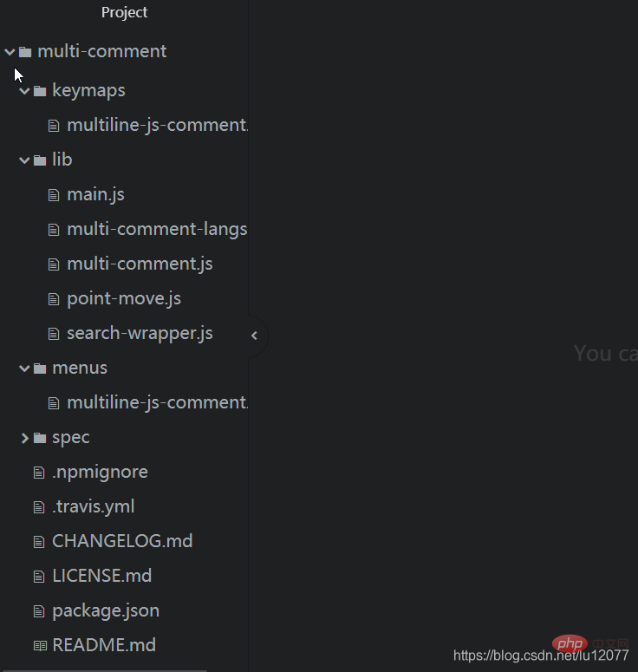Screen dimensions: 638x672
Task: Open the CHANGELOG.md file
Action: 122,541
